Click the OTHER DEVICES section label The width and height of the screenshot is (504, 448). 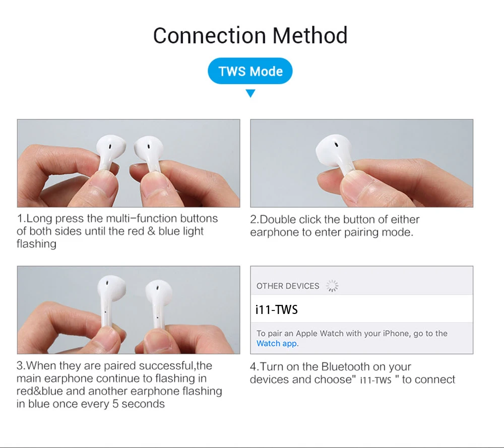[x=288, y=286]
